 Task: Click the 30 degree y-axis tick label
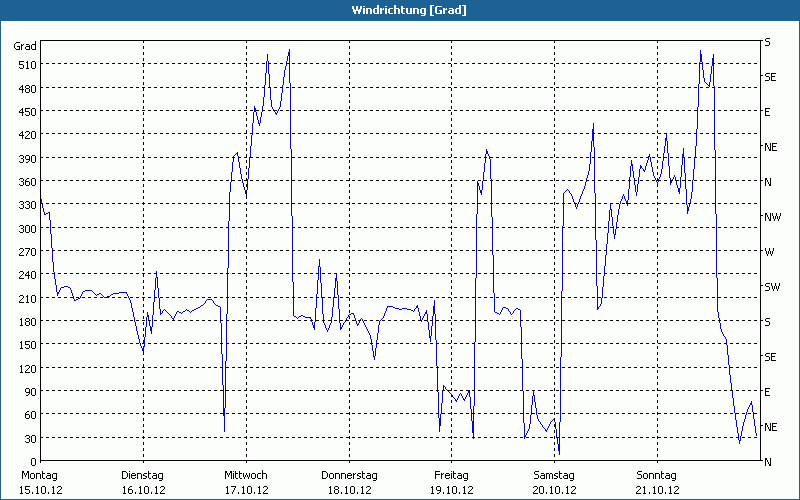click(x=28, y=439)
